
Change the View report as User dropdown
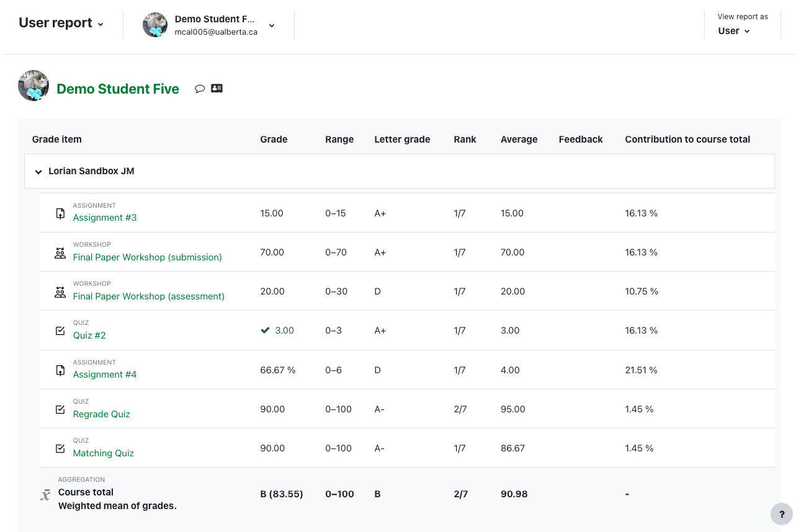(x=734, y=31)
